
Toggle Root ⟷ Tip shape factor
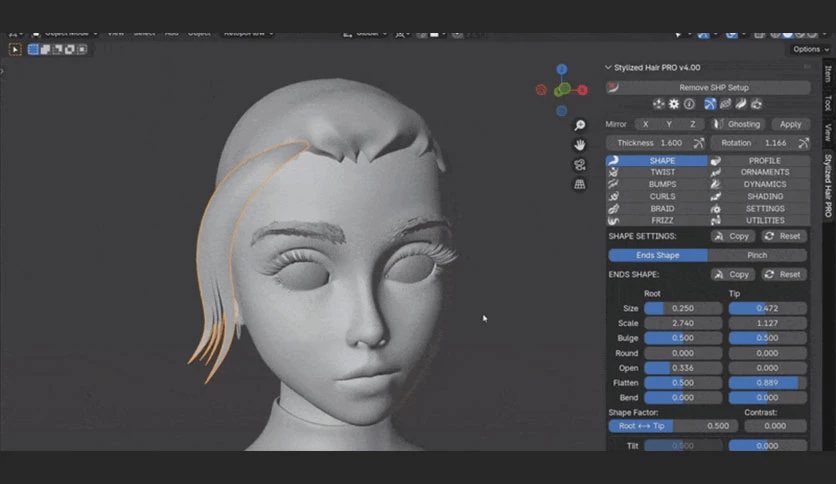point(641,426)
